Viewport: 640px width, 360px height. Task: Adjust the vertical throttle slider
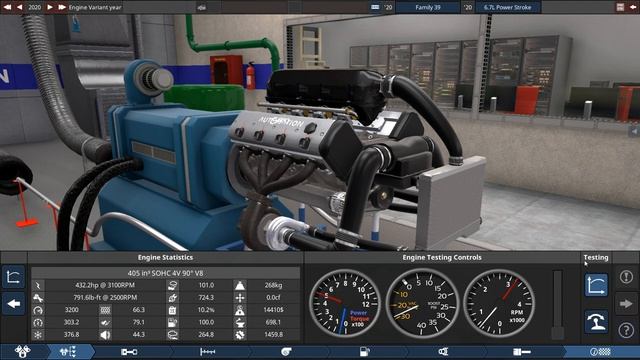(x=558, y=304)
